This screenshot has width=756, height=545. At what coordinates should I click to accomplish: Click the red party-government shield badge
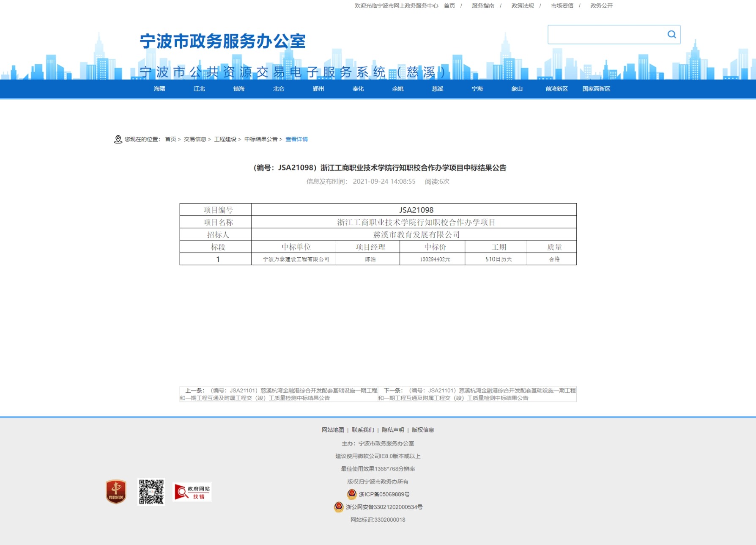(116, 492)
